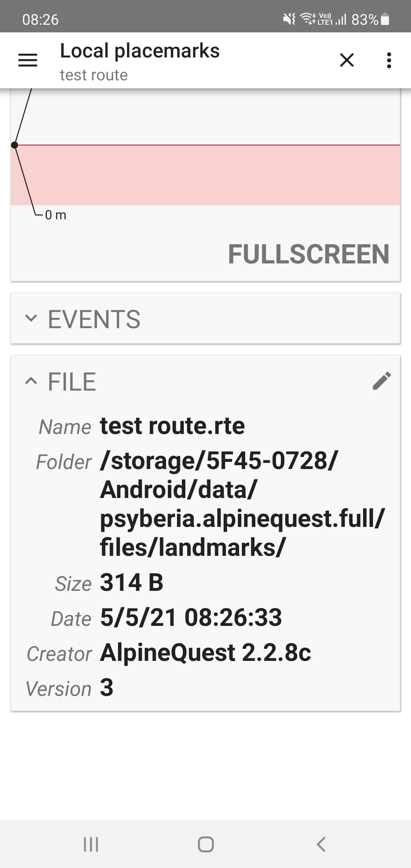Viewport: 411px width, 868px height.
Task: Tap the muted sound status icon
Action: tap(289, 19)
